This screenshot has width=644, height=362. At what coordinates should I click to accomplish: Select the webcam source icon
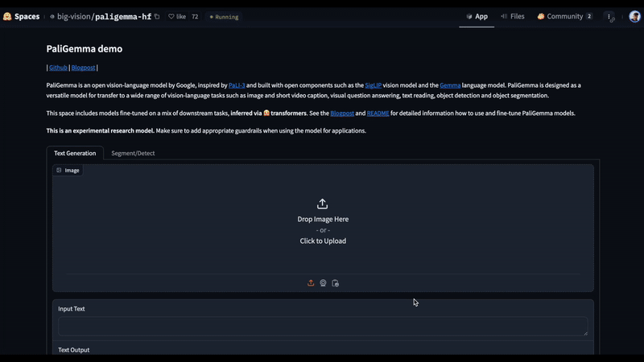324,283
